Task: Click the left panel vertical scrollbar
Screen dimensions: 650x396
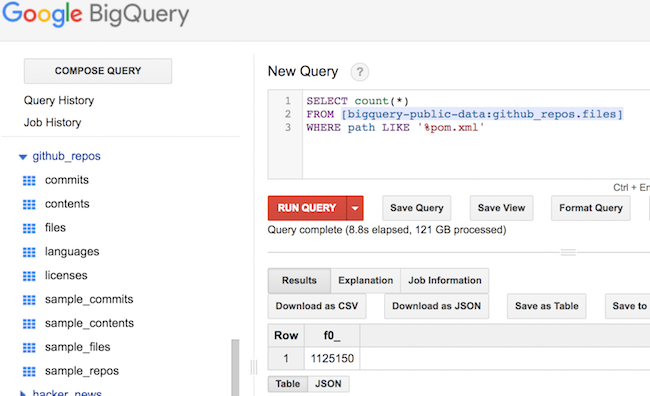Action: pos(235,368)
